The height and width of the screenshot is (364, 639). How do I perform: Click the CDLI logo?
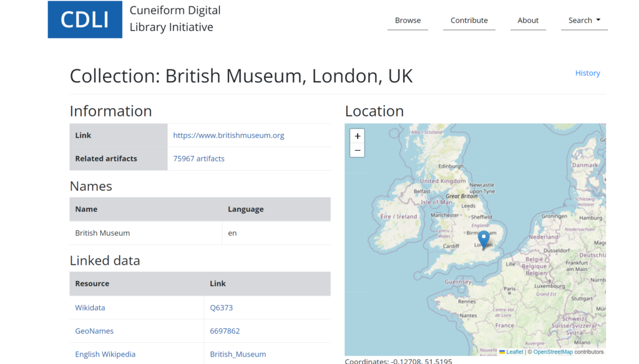pyautogui.click(x=85, y=19)
